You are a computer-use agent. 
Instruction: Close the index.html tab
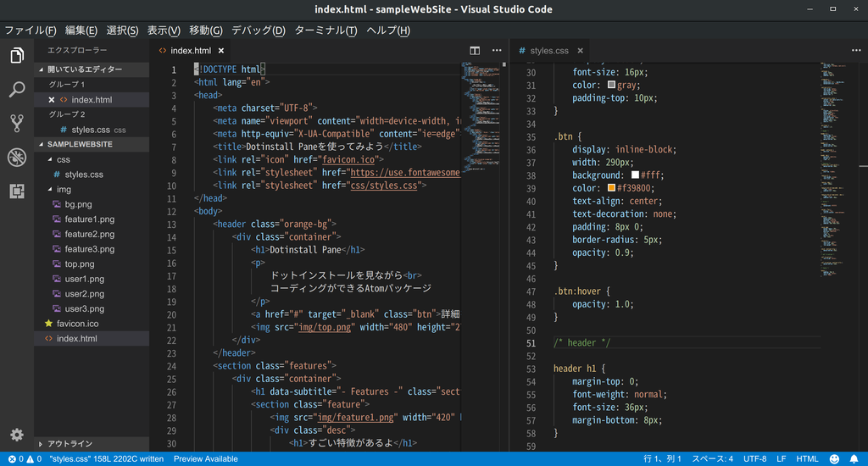coord(221,50)
